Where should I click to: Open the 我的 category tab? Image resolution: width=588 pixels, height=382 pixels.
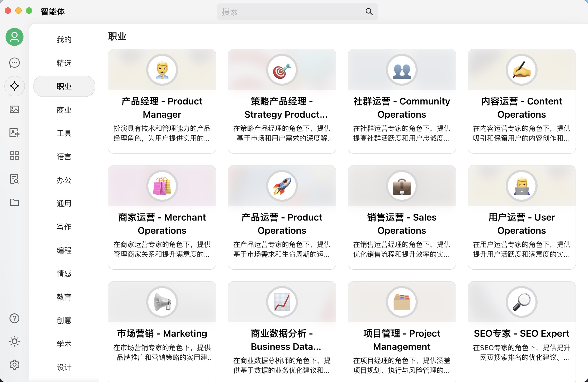pyautogui.click(x=64, y=40)
